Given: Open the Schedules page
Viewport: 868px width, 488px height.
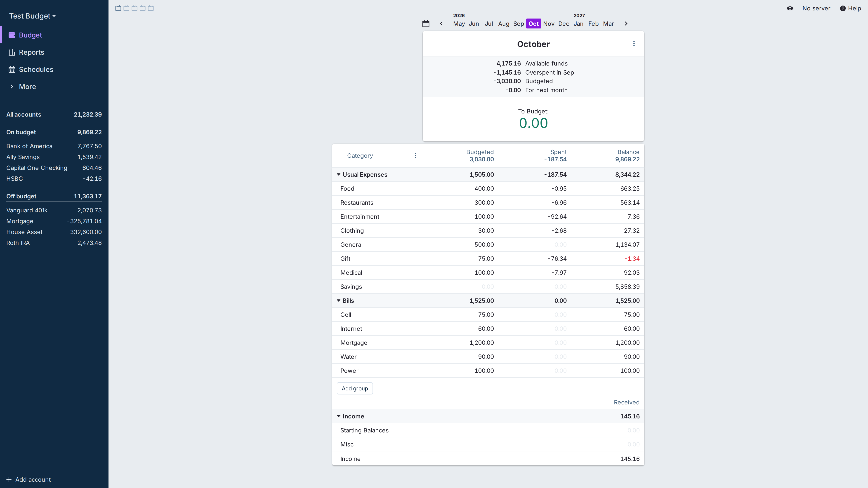Looking at the screenshot, I should click(x=36, y=69).
